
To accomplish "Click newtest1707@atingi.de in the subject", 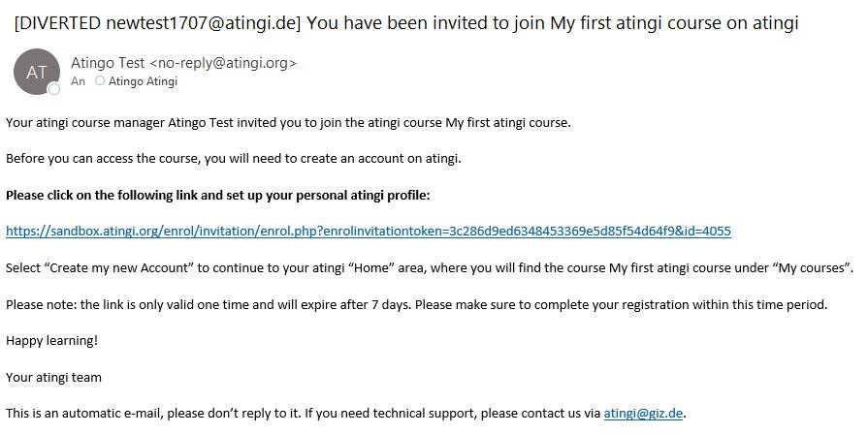I will point(201,23).
